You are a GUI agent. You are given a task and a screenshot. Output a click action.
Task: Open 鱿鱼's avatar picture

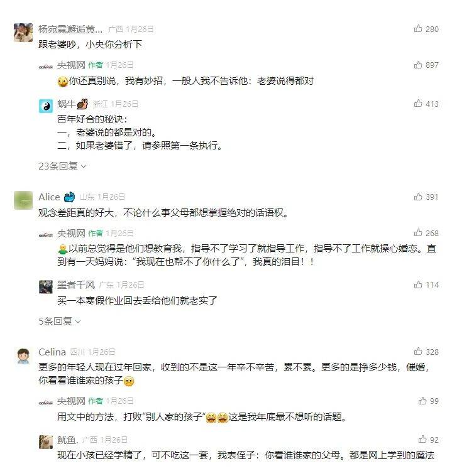click(x=46, y=441)
